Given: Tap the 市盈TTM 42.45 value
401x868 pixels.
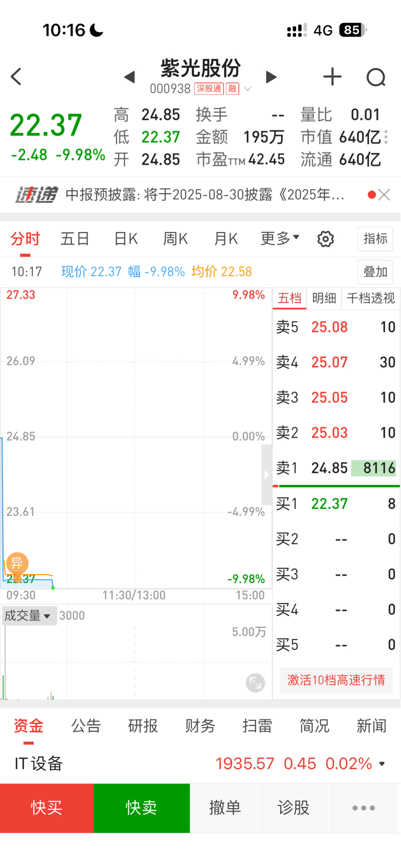Looking at the screenshot, I should (x=266, y=160).
